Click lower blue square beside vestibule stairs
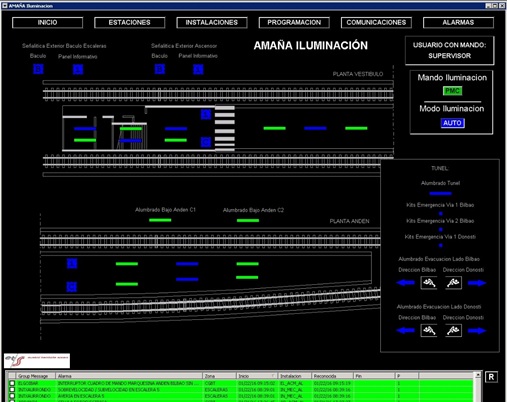 coord(206,142)
